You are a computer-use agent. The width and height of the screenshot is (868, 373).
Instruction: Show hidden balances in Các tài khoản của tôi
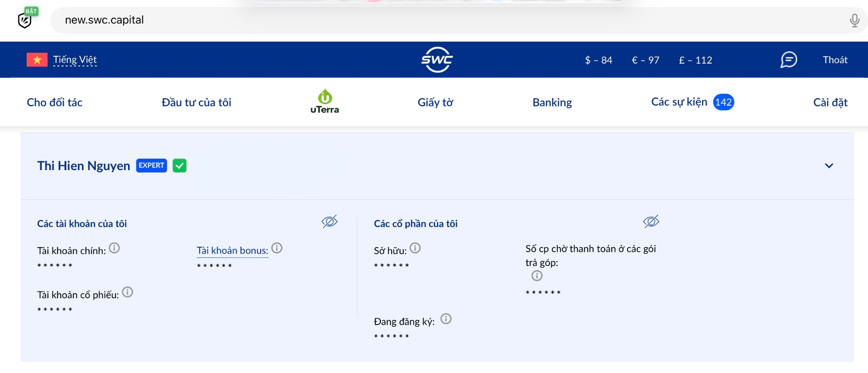[329, 222]
